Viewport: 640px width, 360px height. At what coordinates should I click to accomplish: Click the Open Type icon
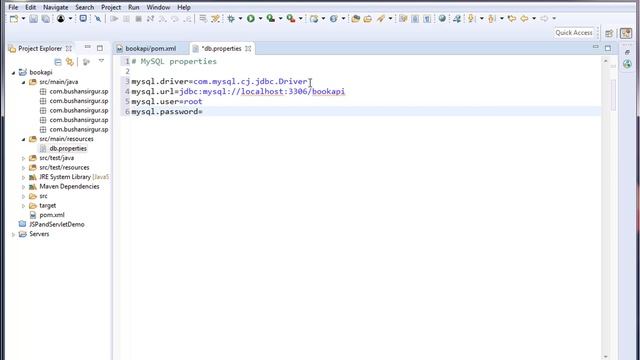pos(356,19)
